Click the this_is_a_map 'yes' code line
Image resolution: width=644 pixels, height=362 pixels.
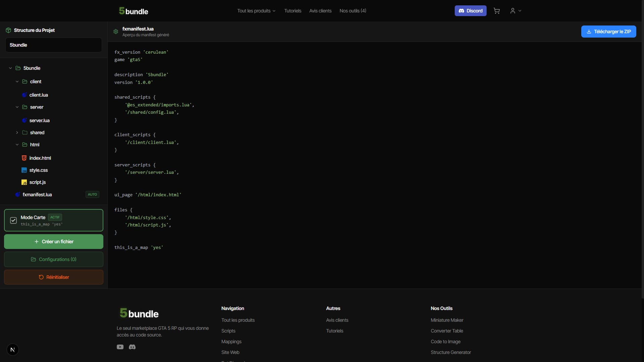point(139,247)
